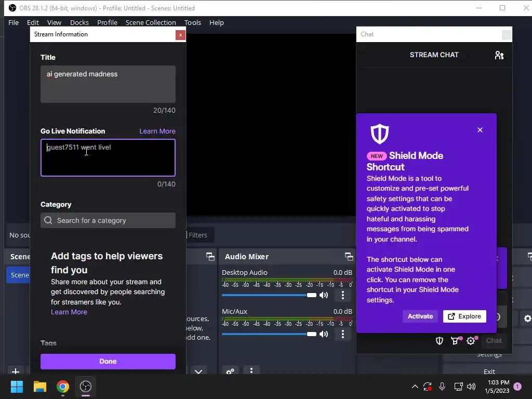The height and width of the screenshot is (399, 532).
Task: Click the greyed Chat send button
Action: click(494, 341)
